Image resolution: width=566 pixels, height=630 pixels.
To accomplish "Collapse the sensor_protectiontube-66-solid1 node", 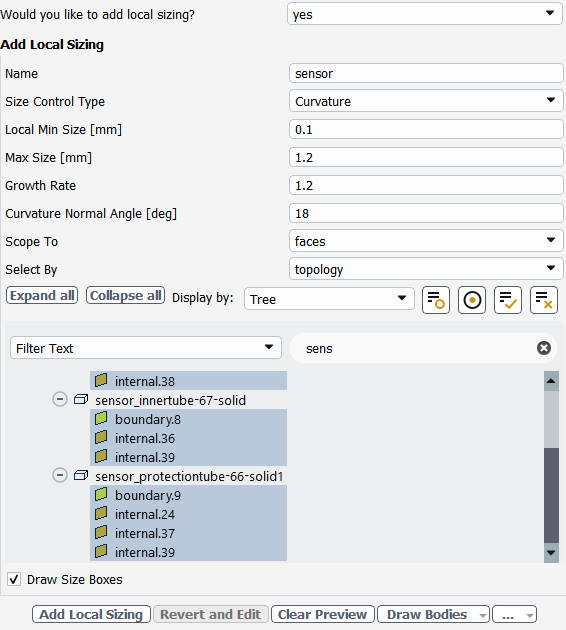I will [60, 475].
